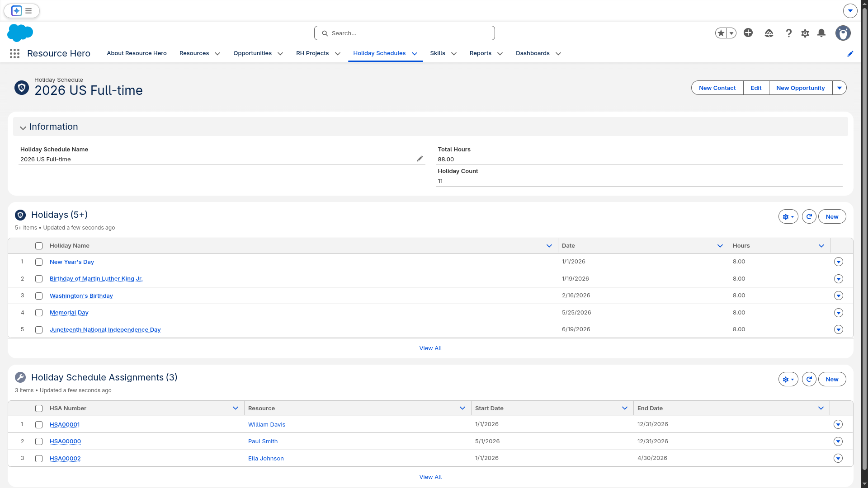Click the New Contact button
The image size is (868, 488).
coord(717,88)
